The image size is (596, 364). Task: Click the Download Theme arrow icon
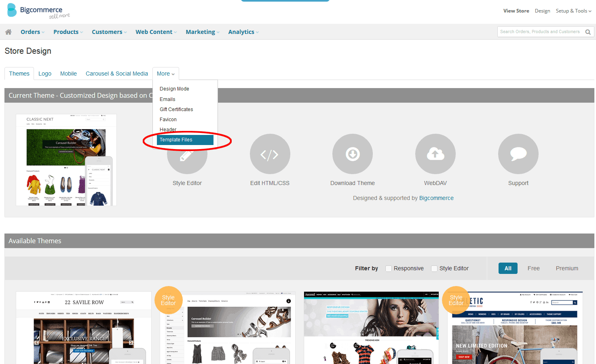click(353, 154)
